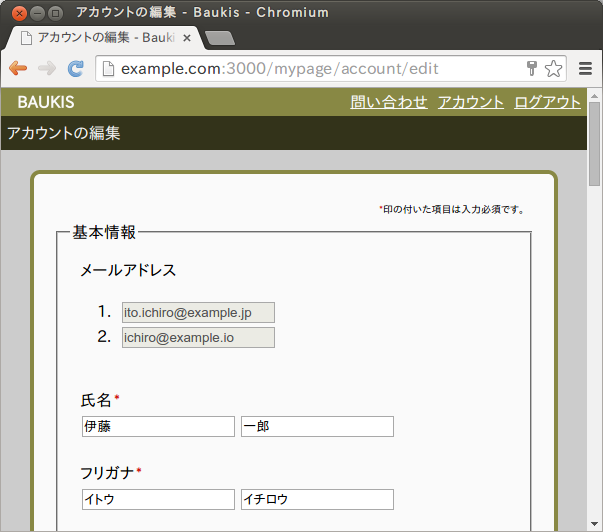Click the ログアウト link
This screenshot has width=603, height=532.
[x=547, y=102]
